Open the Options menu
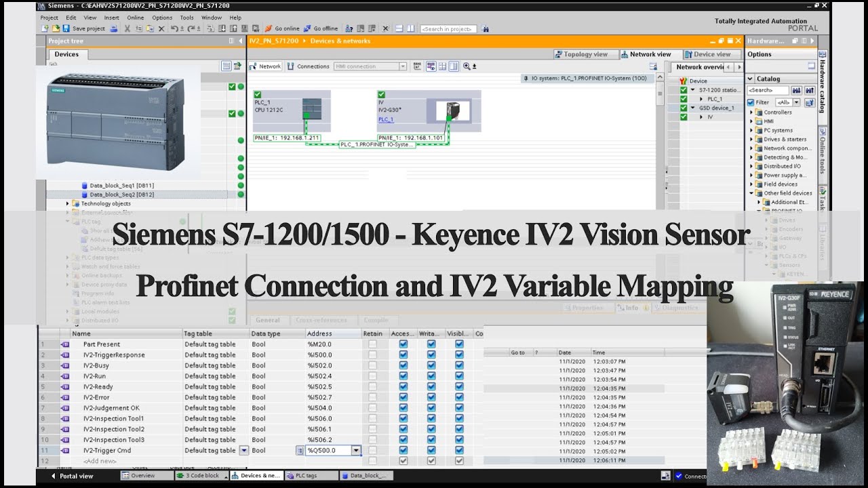 (162, 18)
